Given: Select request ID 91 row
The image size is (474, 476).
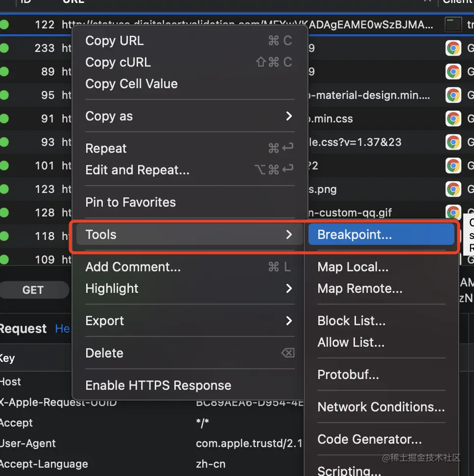Looking at the screenshot, I should click(47, 119).
